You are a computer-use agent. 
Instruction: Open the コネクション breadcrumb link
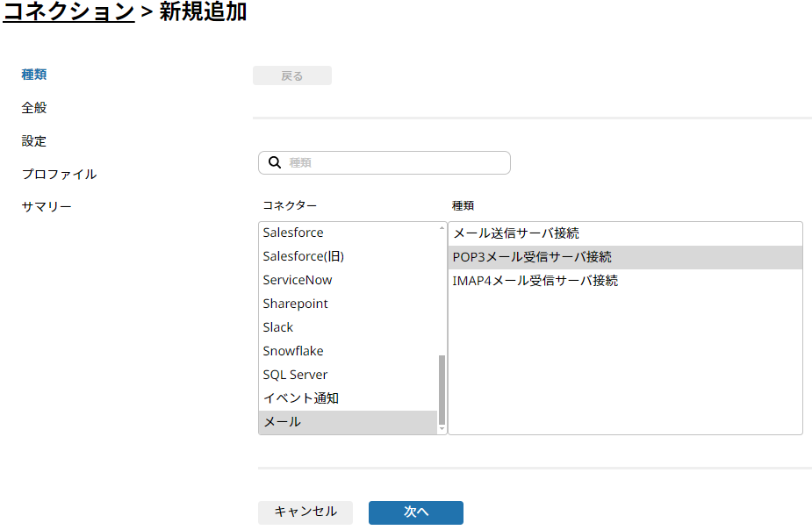pyautogui.click(x=68, y=11)
